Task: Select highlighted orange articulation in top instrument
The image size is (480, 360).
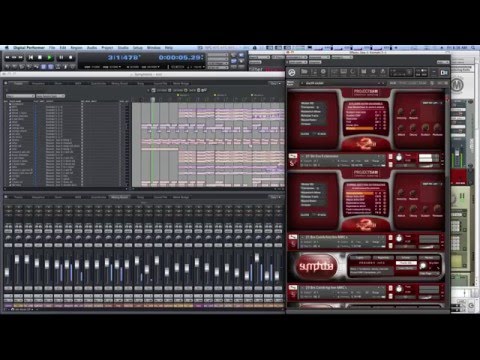Action: (x=360, y=128)
